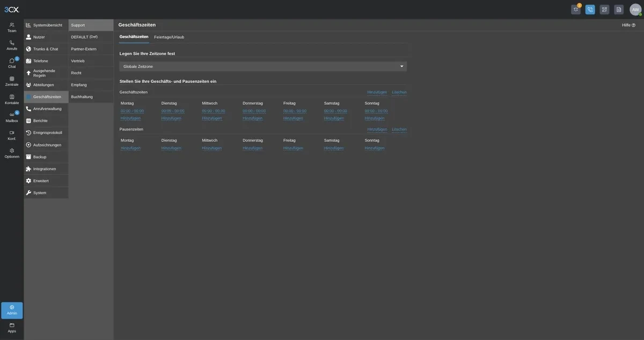Click Hinzufügen in the Geschäftszeiten header row
Screen dimensions: 644x340
pyautogui.click(x=377, y=92)
